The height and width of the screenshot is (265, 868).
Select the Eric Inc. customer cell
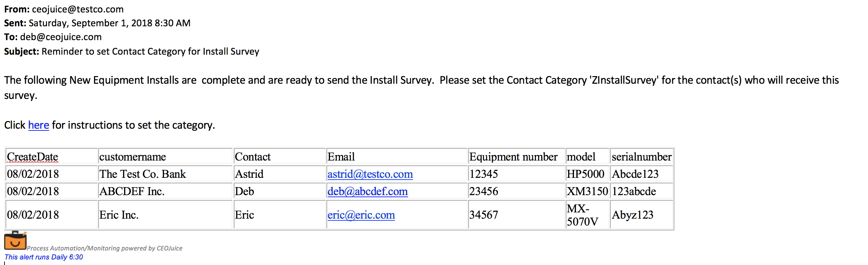(119, 215)
